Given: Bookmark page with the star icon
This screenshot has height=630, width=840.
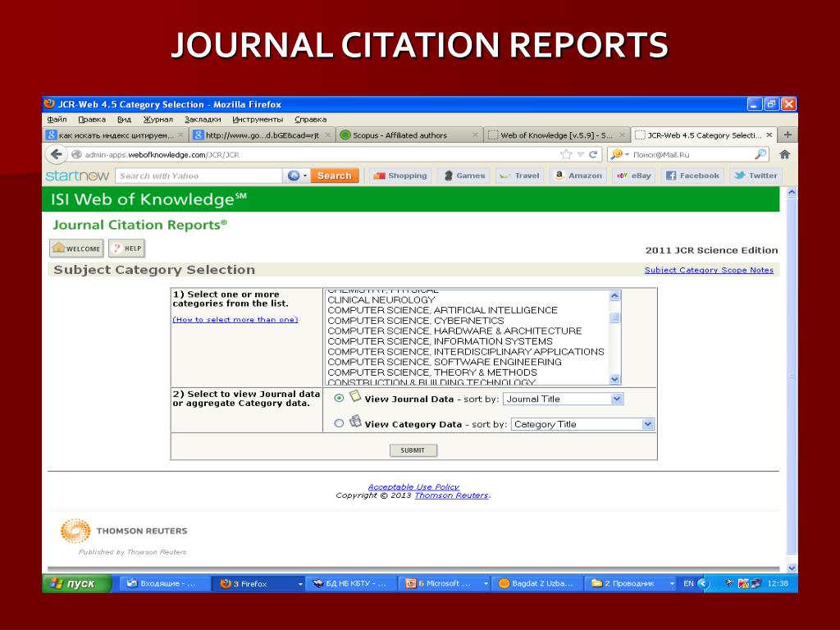Looking at the screenshot, I should (x=566, y=154).
